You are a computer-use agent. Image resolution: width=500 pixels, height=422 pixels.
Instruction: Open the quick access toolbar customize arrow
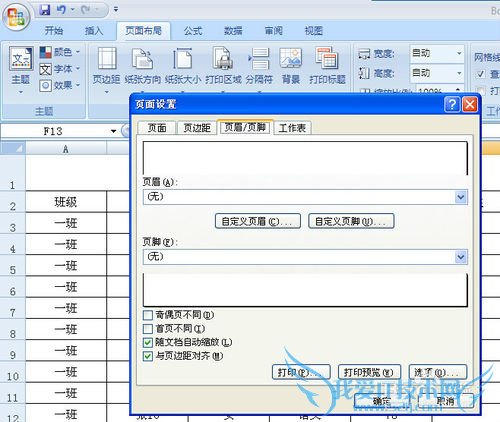click(116, 10)
